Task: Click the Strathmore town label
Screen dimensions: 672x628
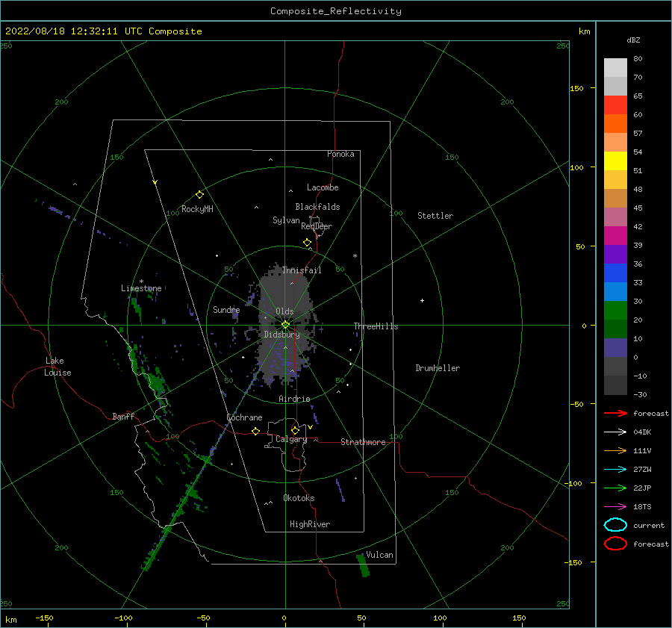Action: [363, 442]
